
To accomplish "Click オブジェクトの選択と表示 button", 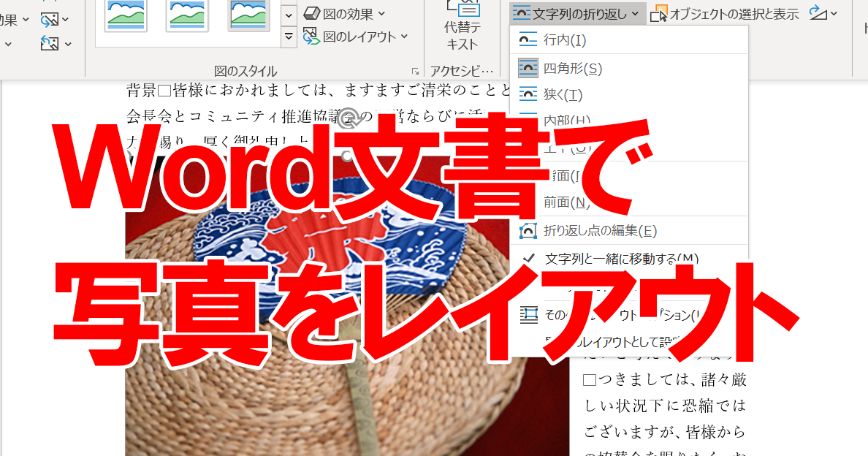I will pos(725,14).
